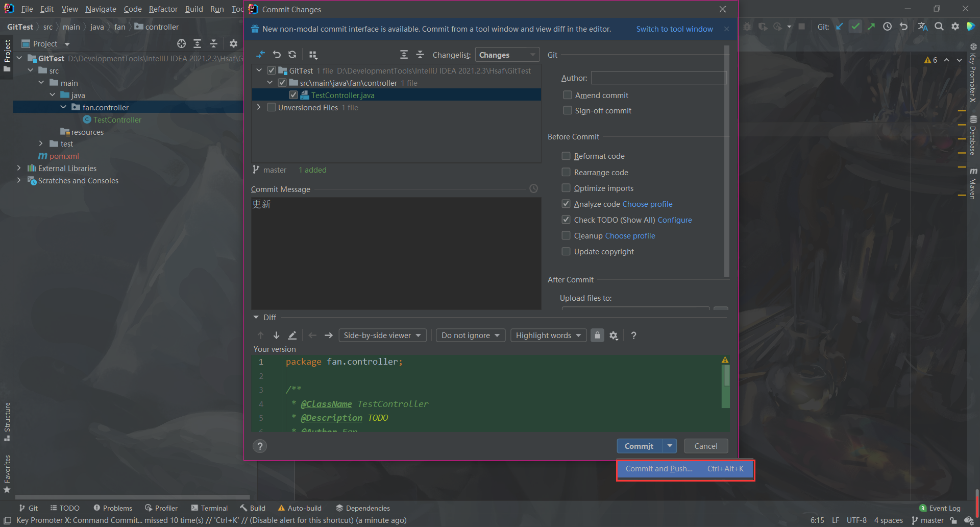Expand Unversioned Files node
Viewport: 980px width, 527px height.
tap(259, 107)
